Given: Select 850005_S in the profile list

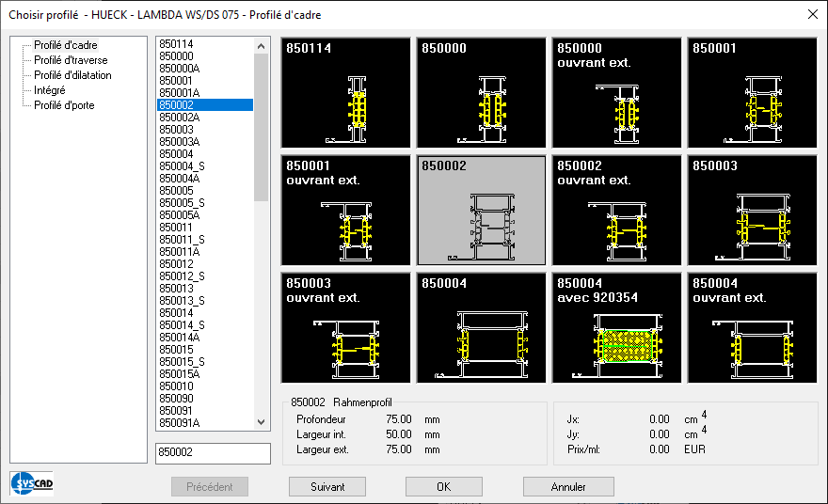Looking at the screenshot, I should coord(205,203).
